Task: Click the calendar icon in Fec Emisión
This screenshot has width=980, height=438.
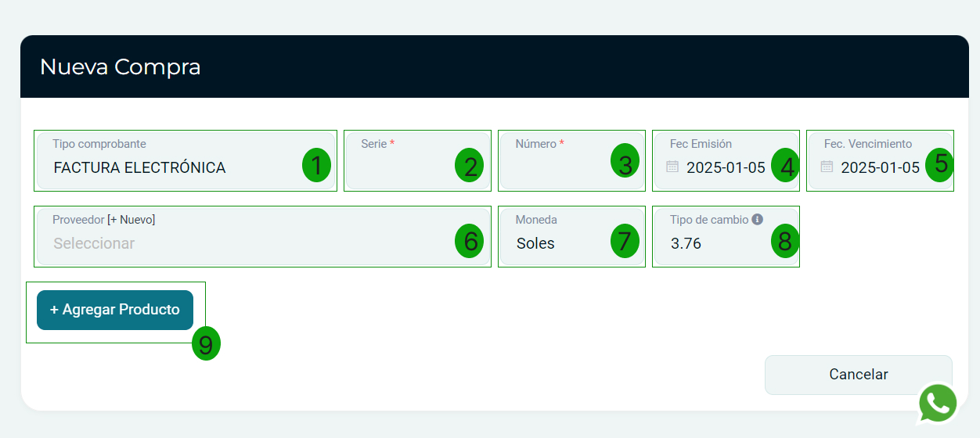Action: click(x=672, y=167)
